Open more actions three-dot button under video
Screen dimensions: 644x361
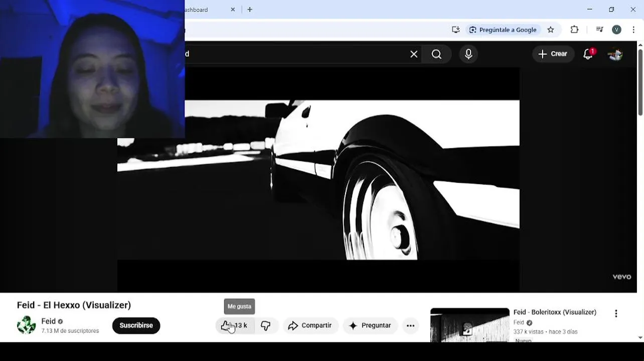pyautogui.click(x=410, y=325)
